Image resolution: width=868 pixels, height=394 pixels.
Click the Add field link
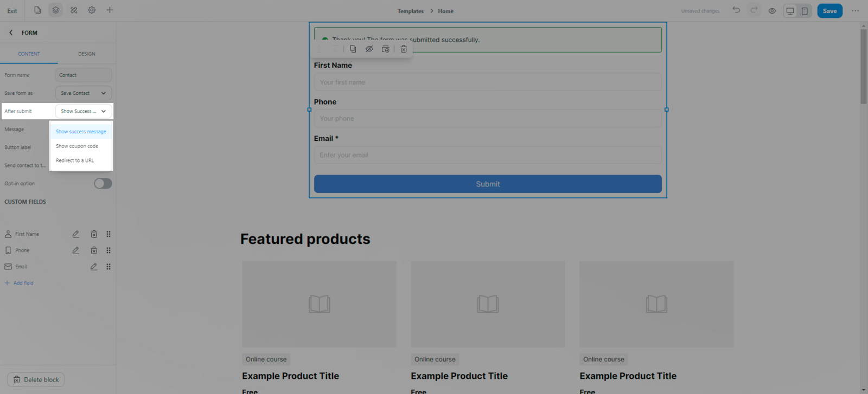(23, 283)
